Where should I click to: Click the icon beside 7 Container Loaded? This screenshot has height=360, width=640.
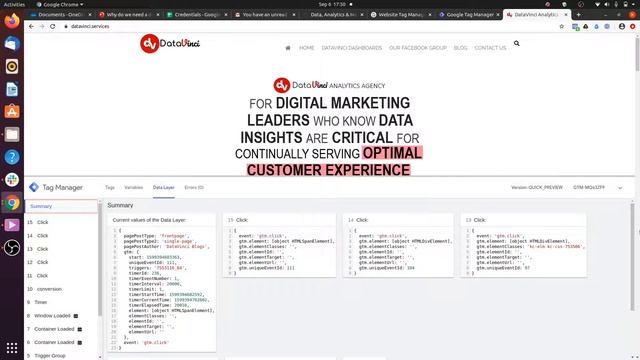click(x=80, y=329)
